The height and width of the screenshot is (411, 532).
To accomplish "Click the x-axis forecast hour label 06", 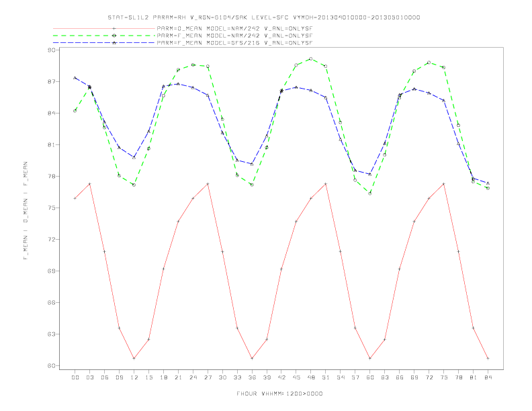I will pos(105,377).
